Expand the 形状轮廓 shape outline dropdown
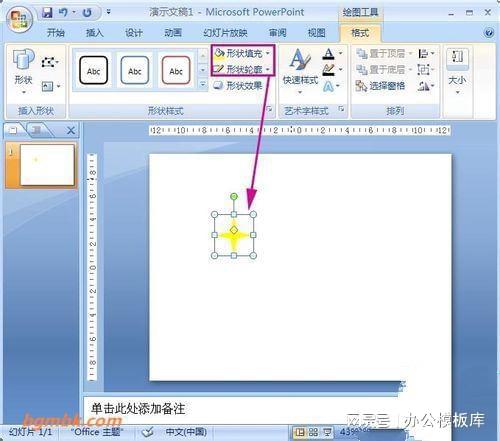Image resolution: width=500 pixels, height=441 pixels. coord(268,69)
